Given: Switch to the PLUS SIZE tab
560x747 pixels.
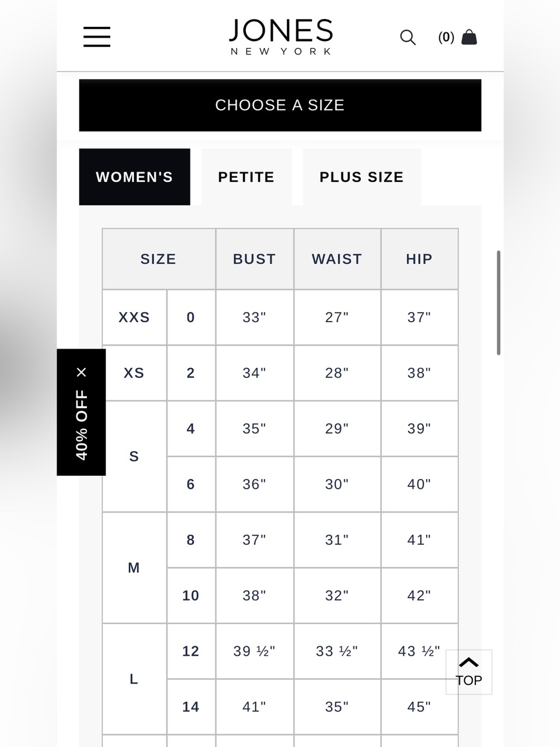Looking at the screenshot, I should [x=362, y=177].
